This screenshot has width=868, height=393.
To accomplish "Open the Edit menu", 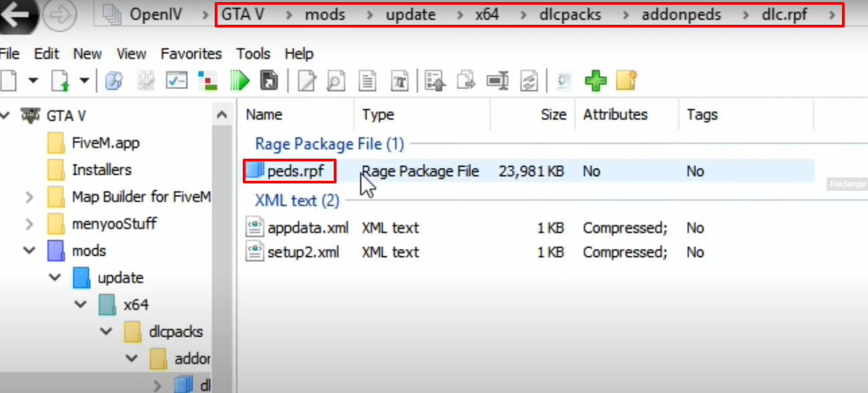I will point(46,54).
